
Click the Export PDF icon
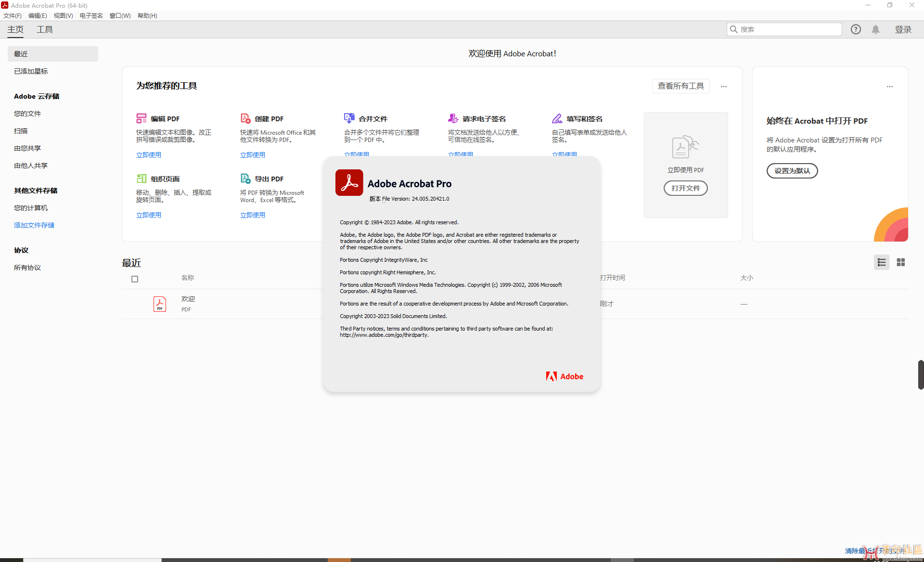point(245,179)
